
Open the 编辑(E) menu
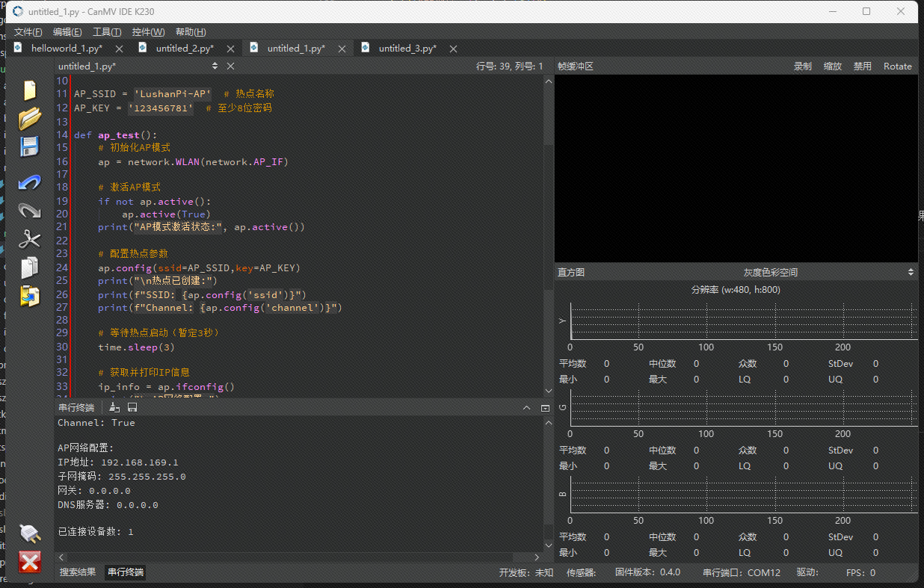67,32
